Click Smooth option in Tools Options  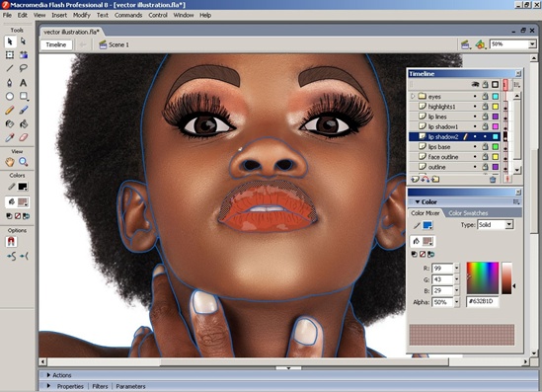[x=12, y=256]
